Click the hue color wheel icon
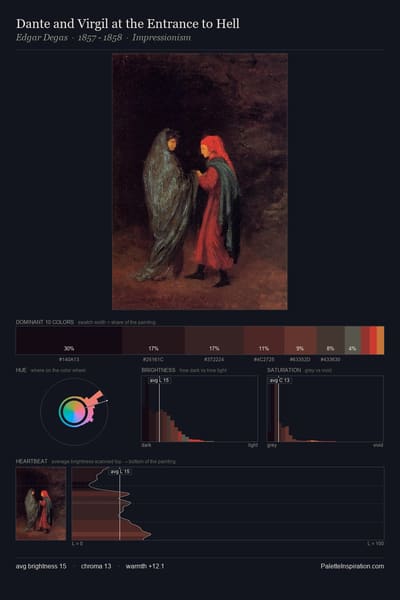Screen dimensions: 400x600 (74, 412)
